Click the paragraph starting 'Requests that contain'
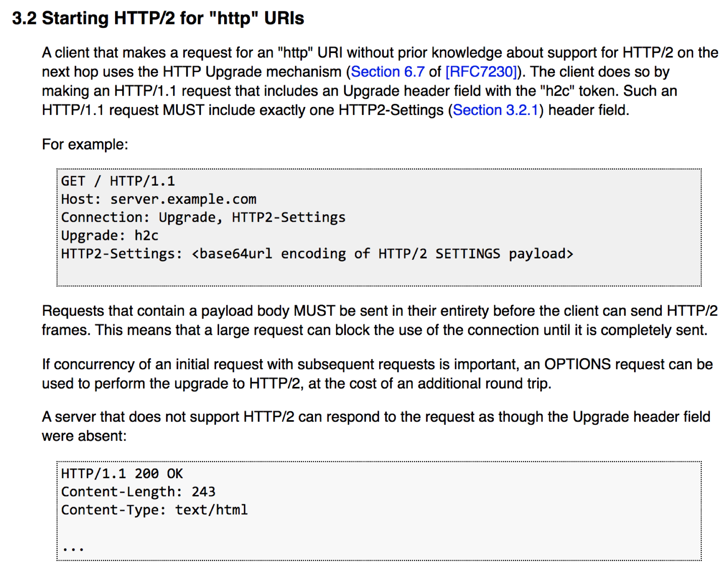 click(x=380, y=320)
